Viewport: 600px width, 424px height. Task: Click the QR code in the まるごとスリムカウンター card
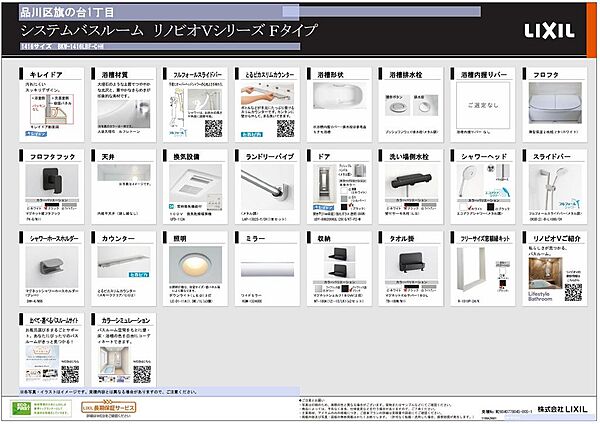(285, 128)
